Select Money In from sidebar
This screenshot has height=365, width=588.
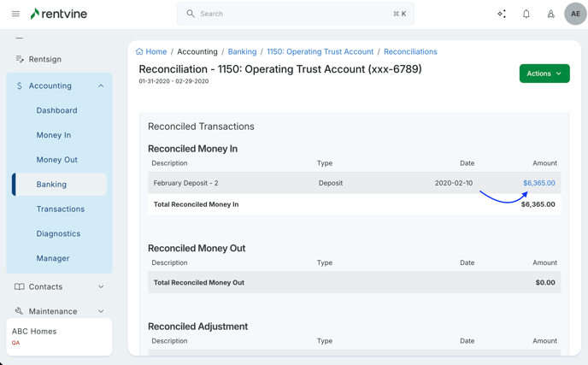(x=54, y=135)
